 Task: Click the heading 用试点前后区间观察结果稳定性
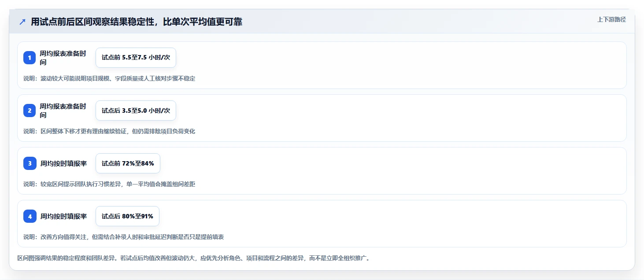137,22
